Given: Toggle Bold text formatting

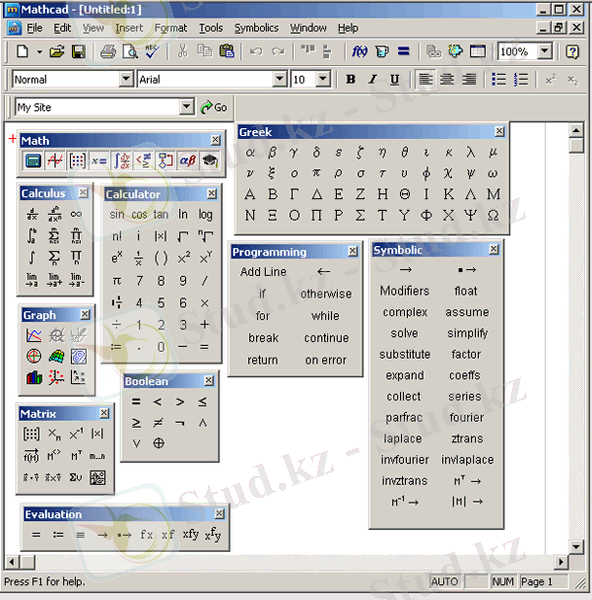Looking at the screenshot, I should pyautogui.click(x=350, y=80).
